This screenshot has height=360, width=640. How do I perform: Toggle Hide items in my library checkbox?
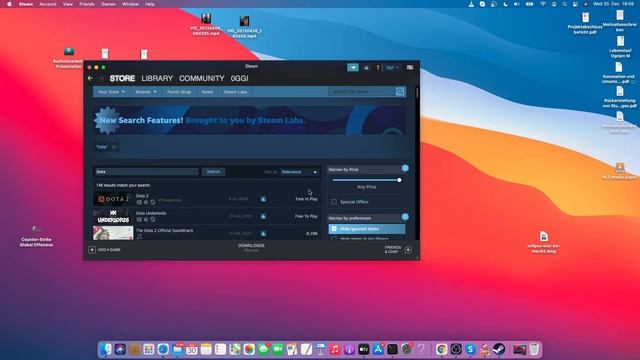coord(334,238)
